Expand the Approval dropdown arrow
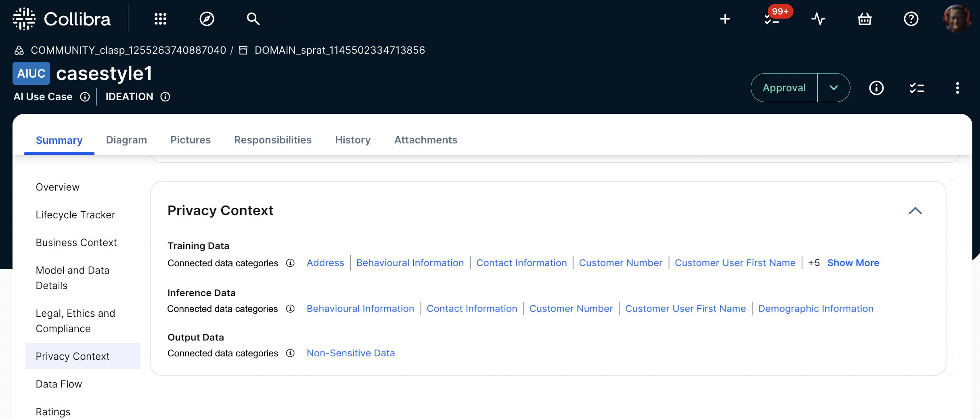This screenshot has height=419, width=980. pyautogui.click(x=833, y=88)
